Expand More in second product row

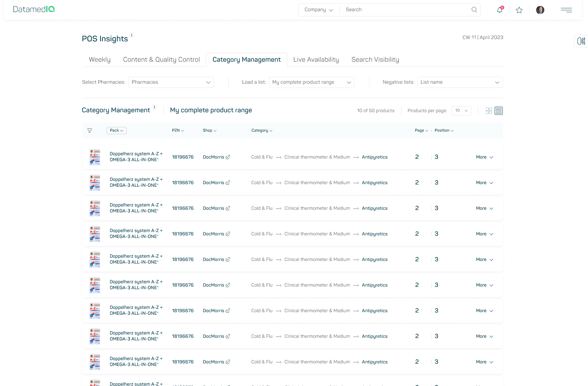click(485, 183)
